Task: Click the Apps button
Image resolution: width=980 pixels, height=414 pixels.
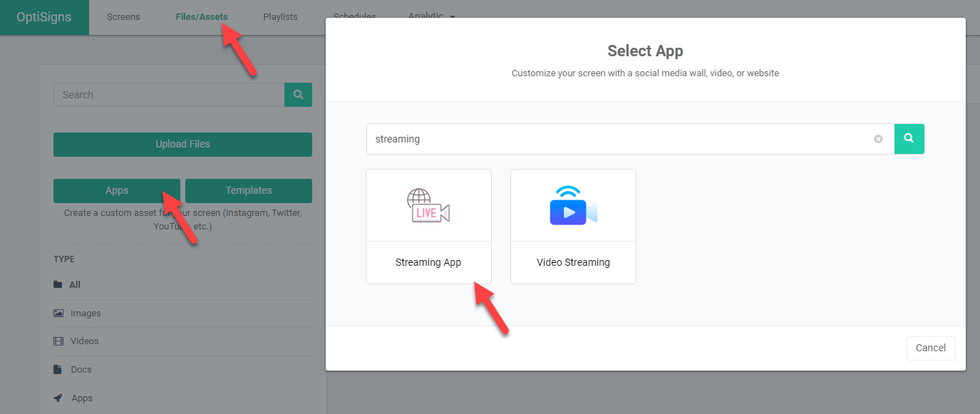Action: [117, 190]
